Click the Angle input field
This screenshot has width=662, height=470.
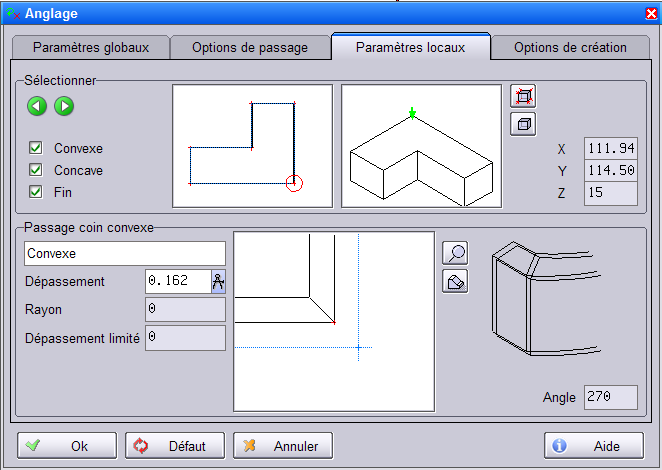point(610,397)
